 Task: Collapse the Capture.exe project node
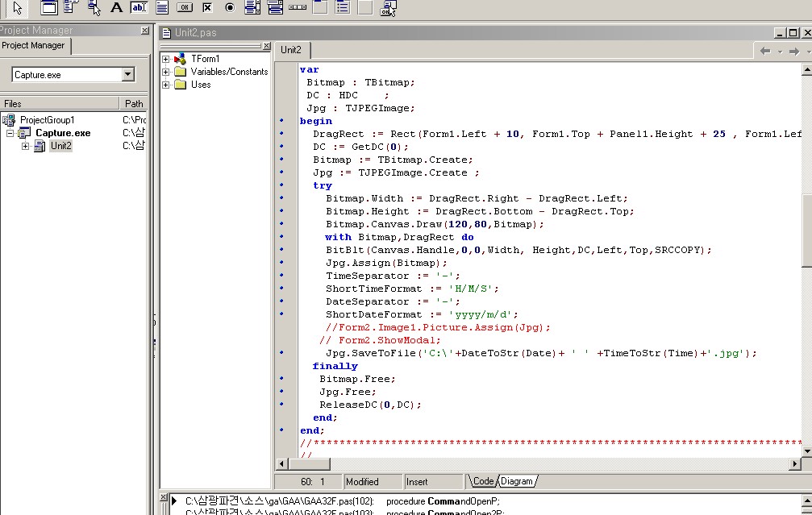click(x=11, y=133)
